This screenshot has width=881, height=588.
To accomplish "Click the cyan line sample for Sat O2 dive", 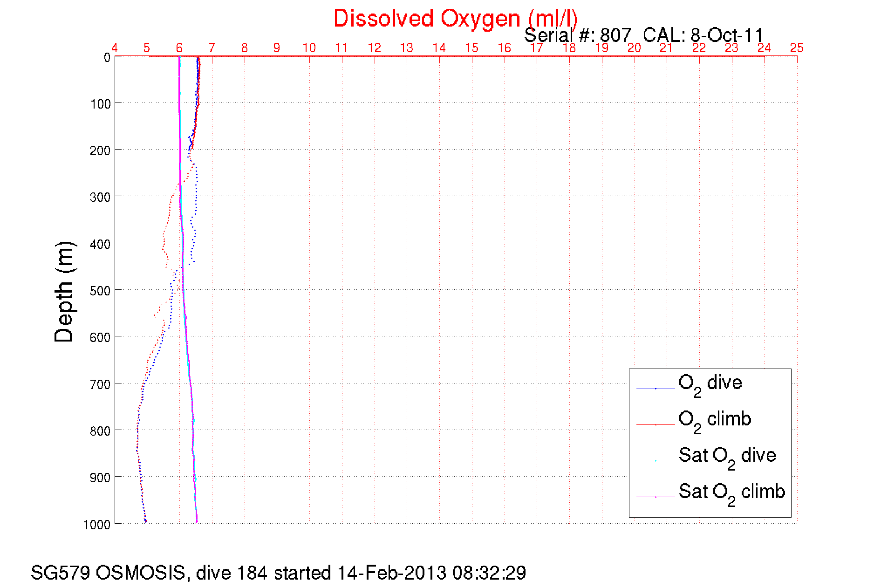I will coord(656,461).
